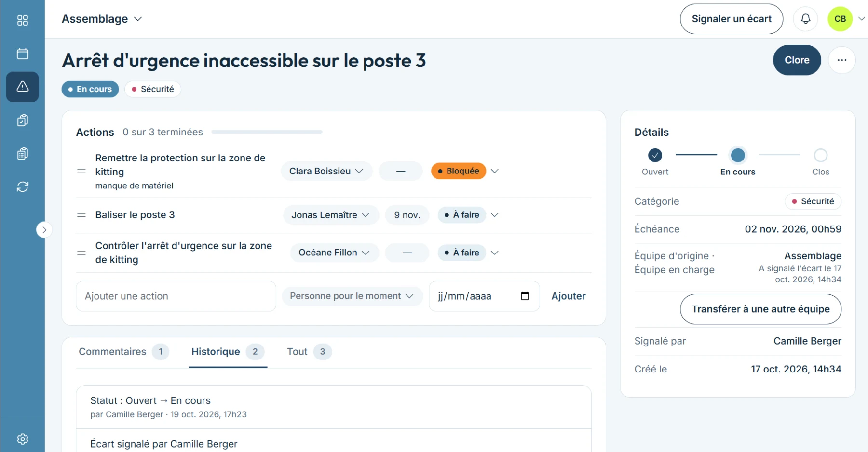Image resolution: width=868 pixels, height=452 pixels.
Task: Click Ajouter to add the action
Action: point(569,296)
